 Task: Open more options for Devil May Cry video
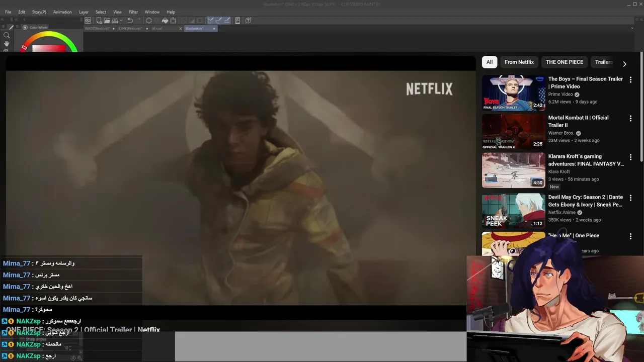[630, 198]
